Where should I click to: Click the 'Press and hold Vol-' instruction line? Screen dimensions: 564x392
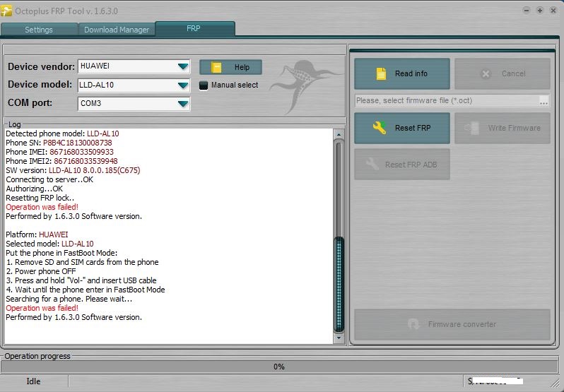click(x=81, y=280)
